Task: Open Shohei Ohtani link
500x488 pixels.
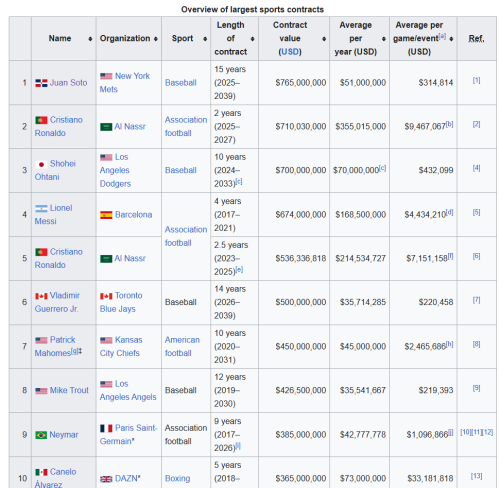Action: tap(55, 170)
